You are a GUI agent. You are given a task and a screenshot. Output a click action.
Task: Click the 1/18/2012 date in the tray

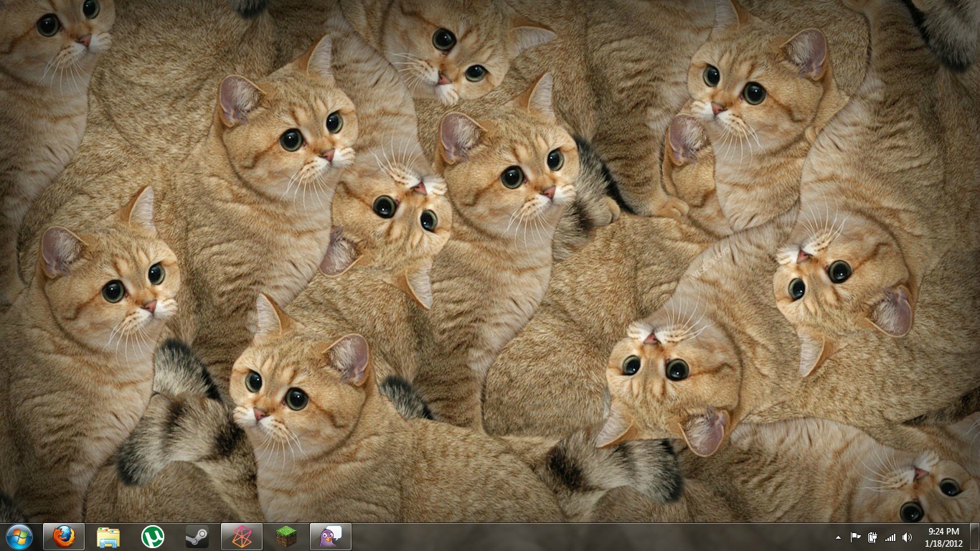[x=943, y=543]
